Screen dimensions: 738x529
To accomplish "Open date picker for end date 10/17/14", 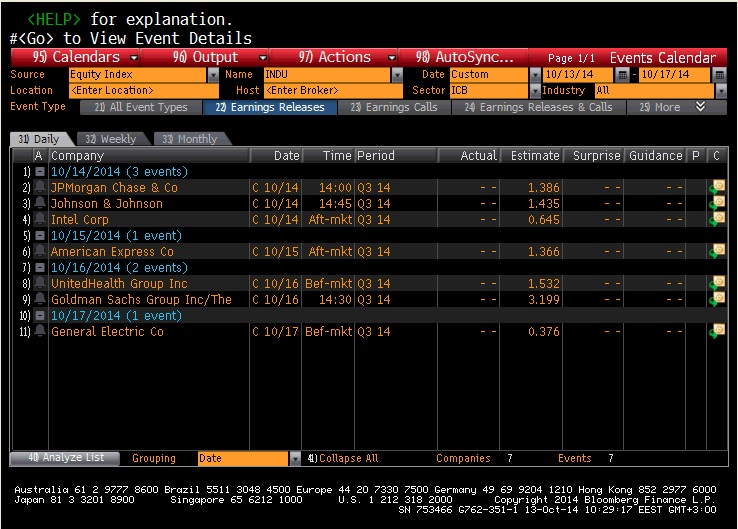I will 720,74.
